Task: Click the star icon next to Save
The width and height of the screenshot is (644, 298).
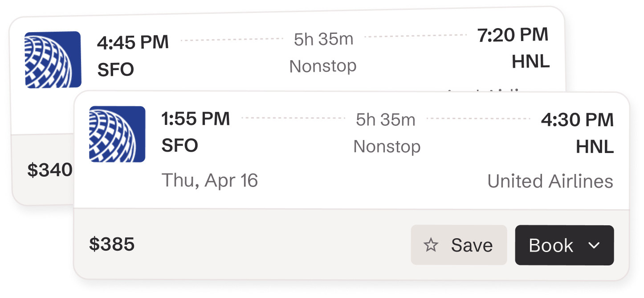Action: pos(431,245)
